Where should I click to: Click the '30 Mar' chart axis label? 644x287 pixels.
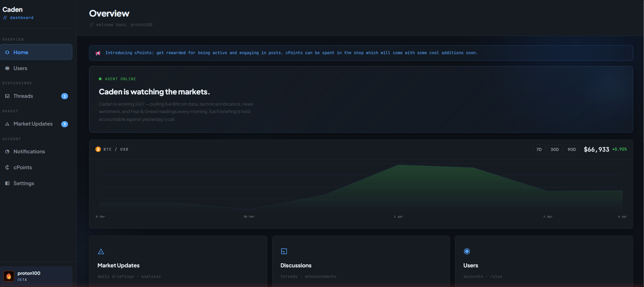[x=249, y=217]
